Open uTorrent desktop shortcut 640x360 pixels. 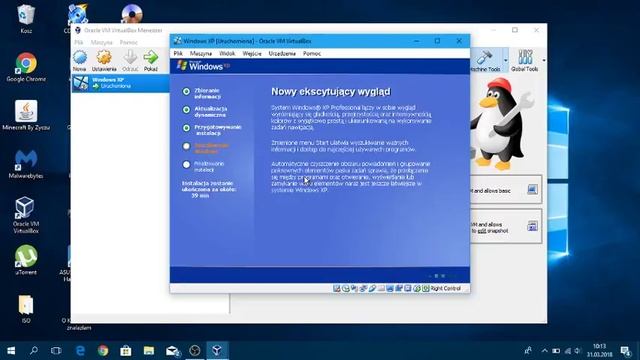coord(26,260)
